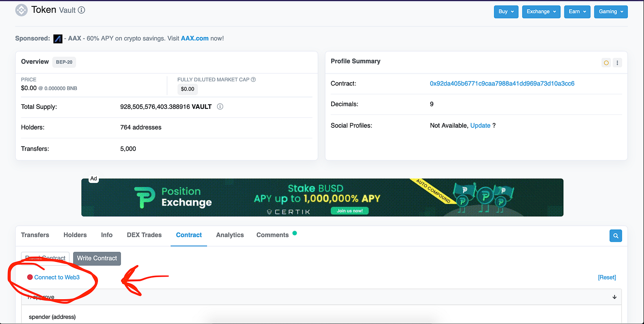Click the 5,000 transfers value
This screenshot has height=324, width=644.
(128, 149)
